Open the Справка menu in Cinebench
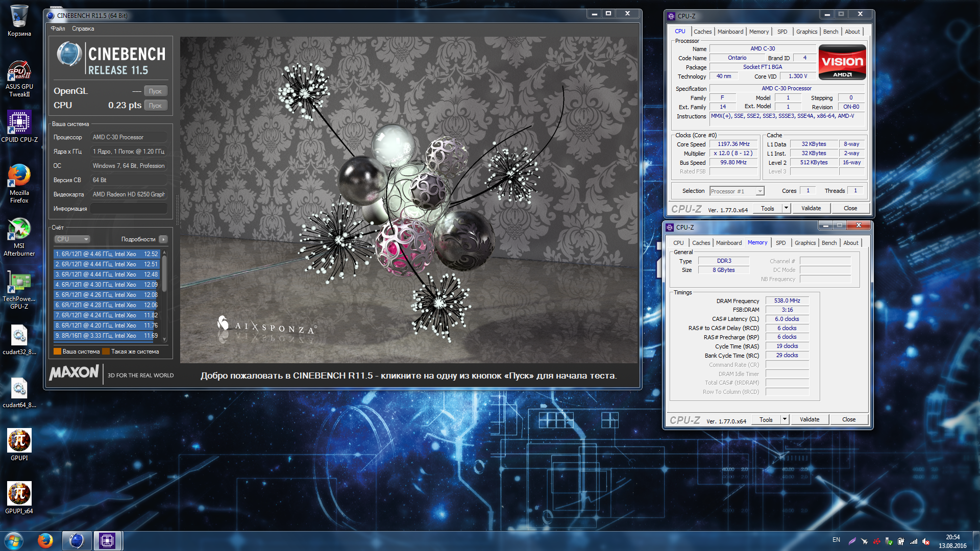Image resolution: width=980 pixels, height=551 pixels. coord(83,29)
